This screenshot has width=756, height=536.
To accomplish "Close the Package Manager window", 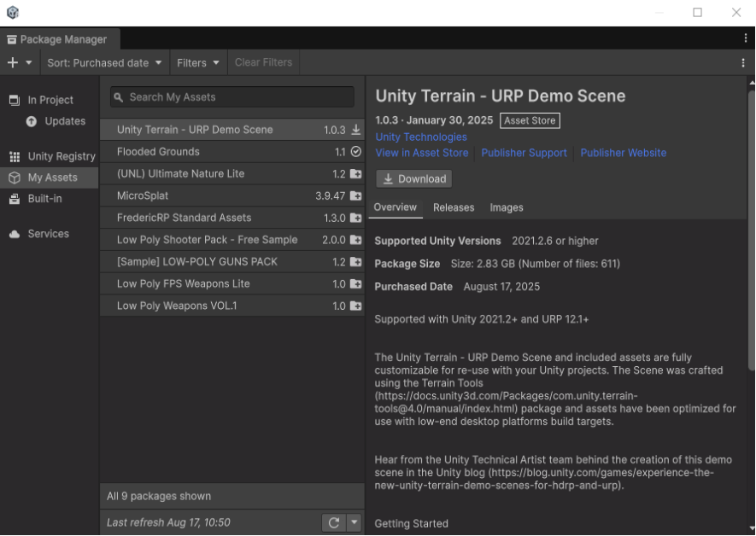I will pos(735,13).
